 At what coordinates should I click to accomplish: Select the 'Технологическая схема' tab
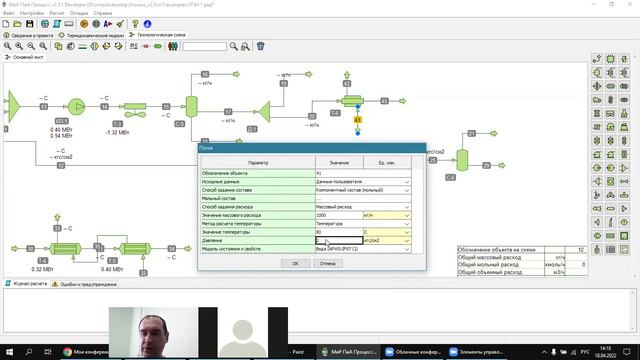158,35
